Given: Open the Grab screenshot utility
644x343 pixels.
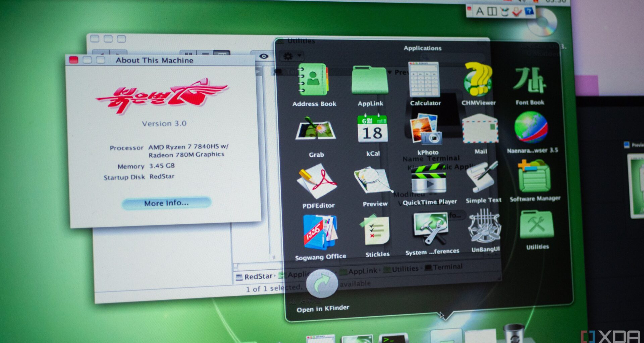Looking at the screenshot, I should (x=315, y=129).
